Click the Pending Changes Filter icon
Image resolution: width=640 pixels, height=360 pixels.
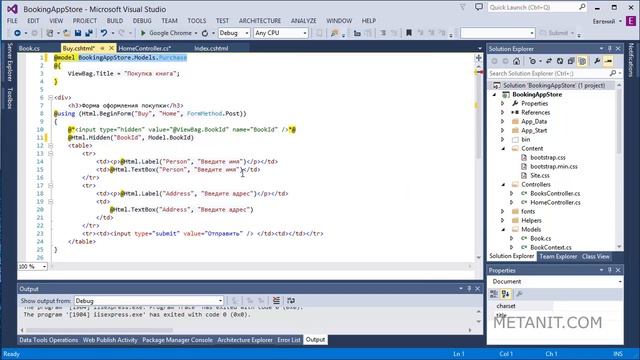click(x=532, y=61)
